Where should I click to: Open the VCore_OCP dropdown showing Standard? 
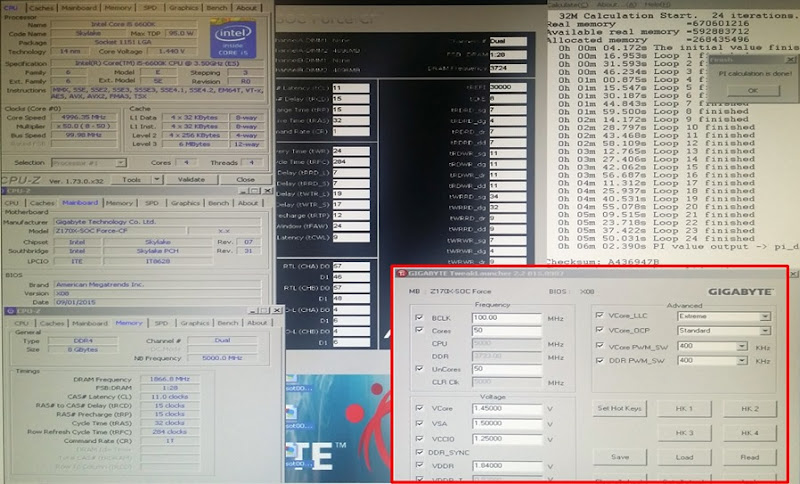tap(723, 331)
